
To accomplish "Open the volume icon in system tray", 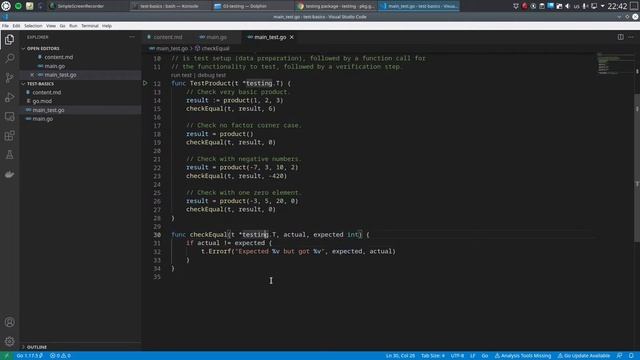I will point(567,6).
